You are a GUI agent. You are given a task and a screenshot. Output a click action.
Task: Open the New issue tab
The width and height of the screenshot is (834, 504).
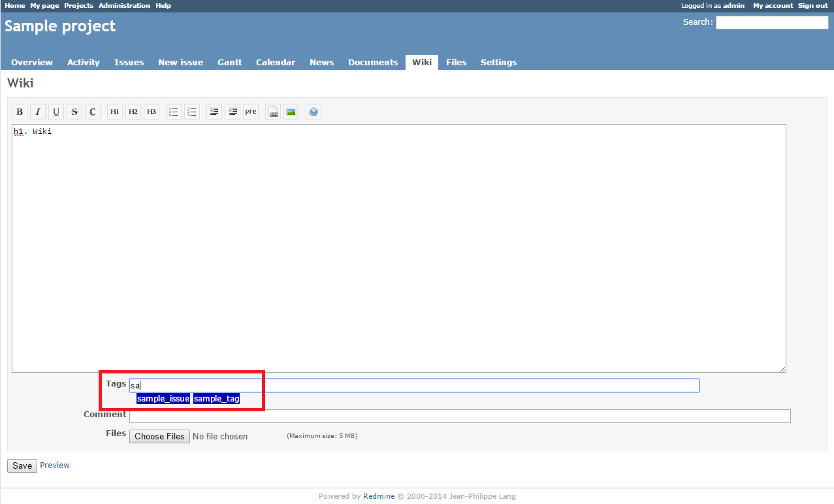[180, 63]
